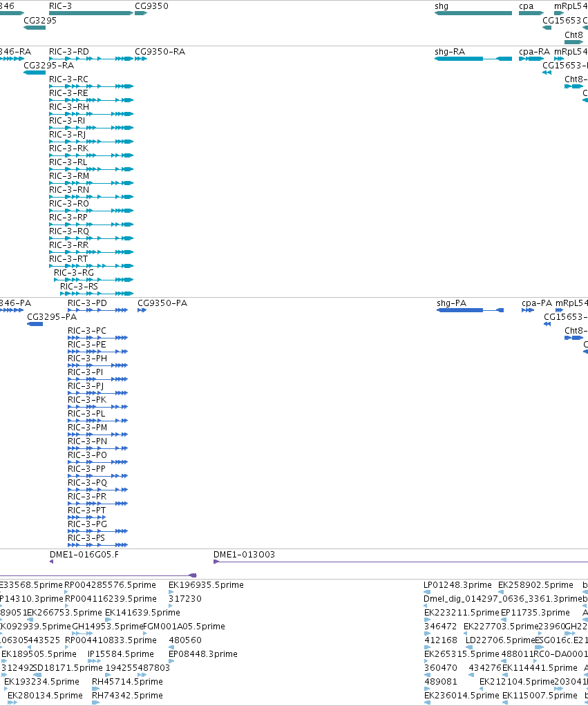Click transcript RIC-3-RH label
588x706 pixels.
[69, 106]
